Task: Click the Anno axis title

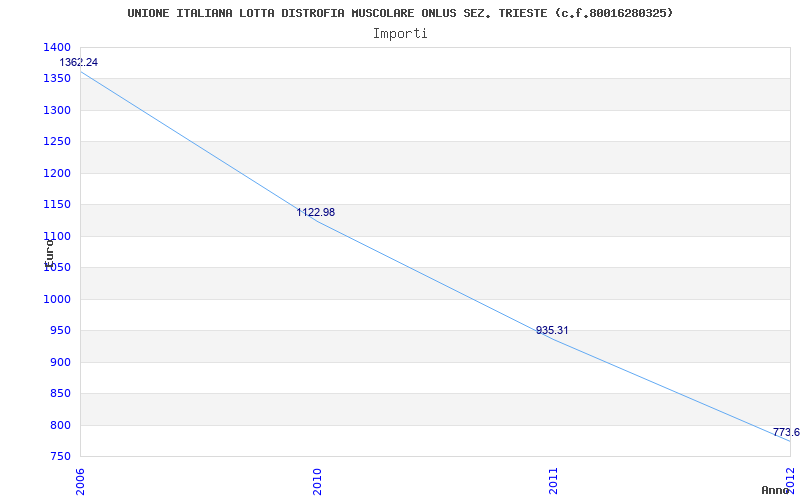Action: (775, 490)
